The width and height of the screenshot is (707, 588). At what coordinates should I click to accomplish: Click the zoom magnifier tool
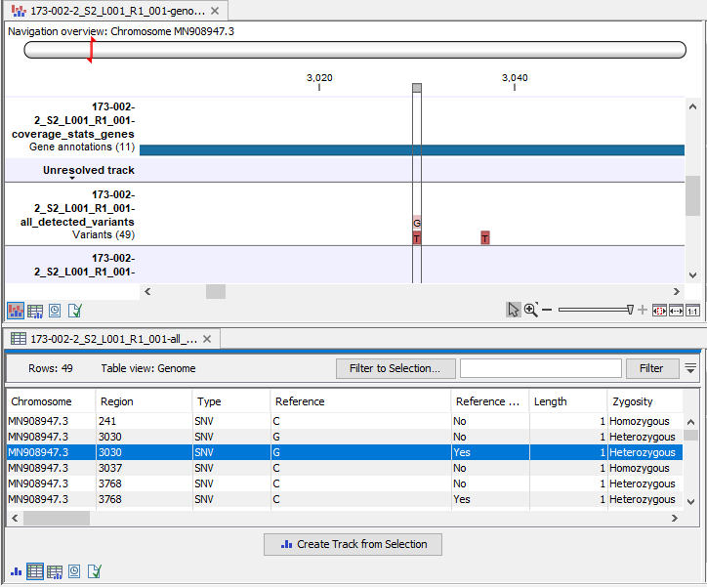(531, 310)
